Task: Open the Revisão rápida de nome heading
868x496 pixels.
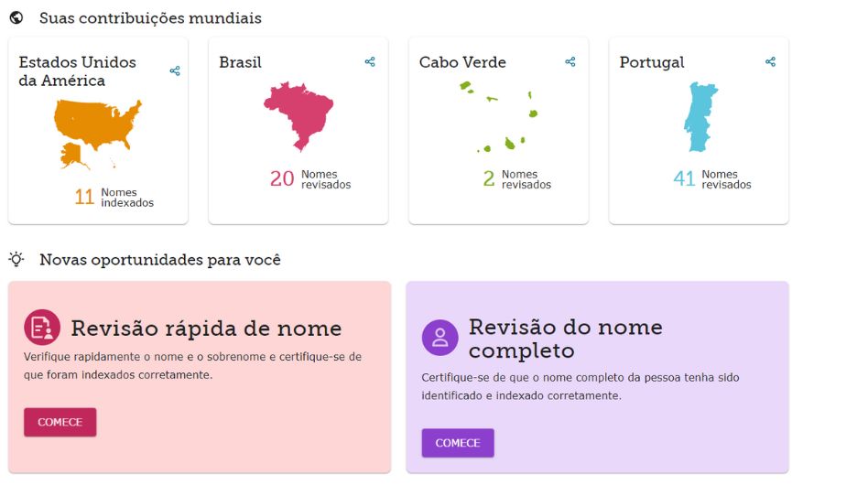Action: point(206,329)
